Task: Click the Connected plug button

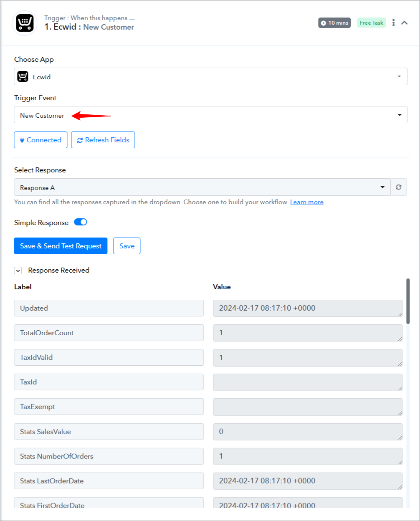Action: pos(40,140)
